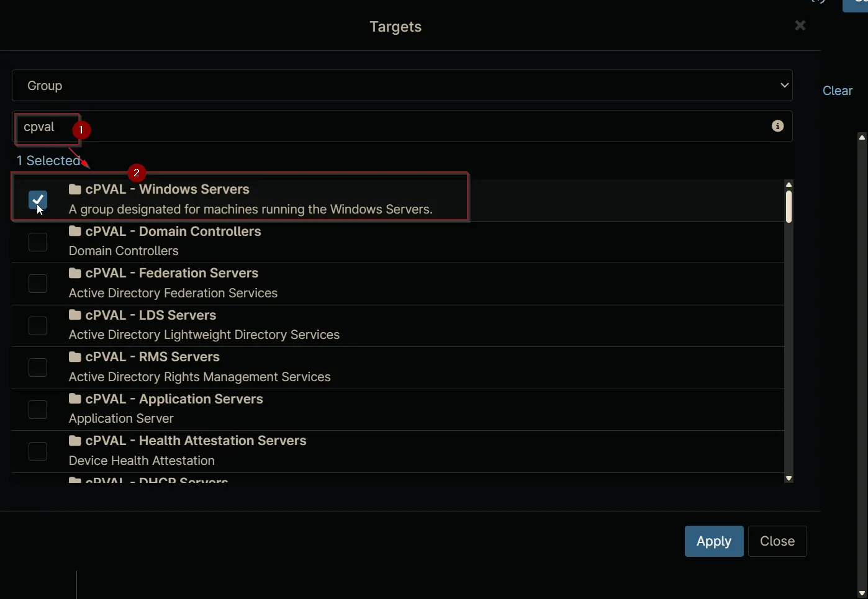Click the Clear link

click(x=837, y=91)
